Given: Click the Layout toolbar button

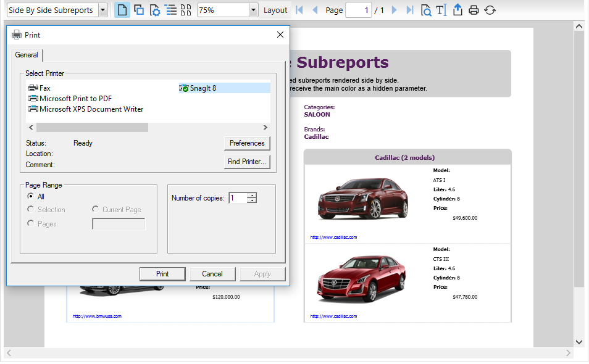Looking at the screenshot, I should [275, 10].
